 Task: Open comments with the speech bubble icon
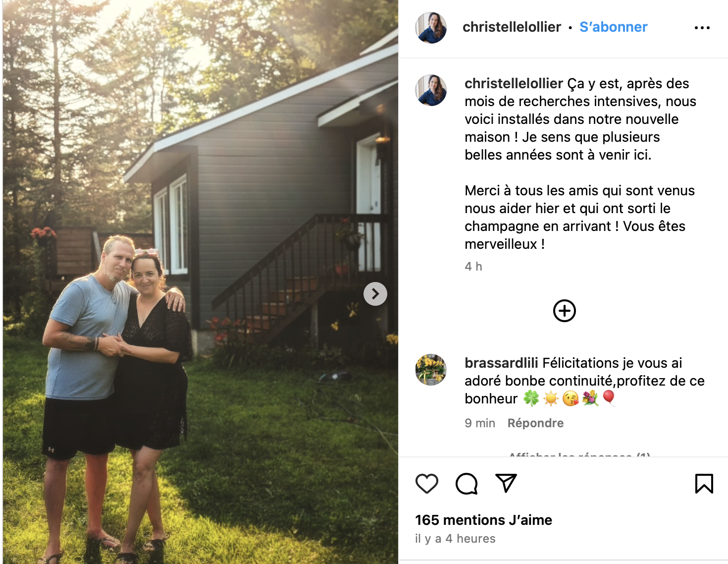tap(467, 484)
